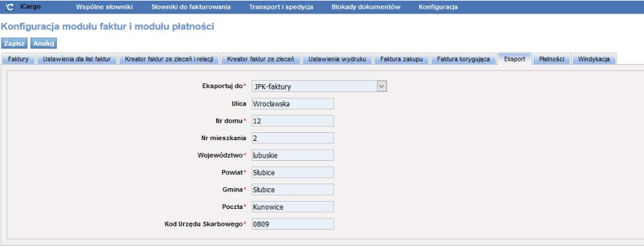Click the Ulica field containing Wrocławska

[292, 103]
